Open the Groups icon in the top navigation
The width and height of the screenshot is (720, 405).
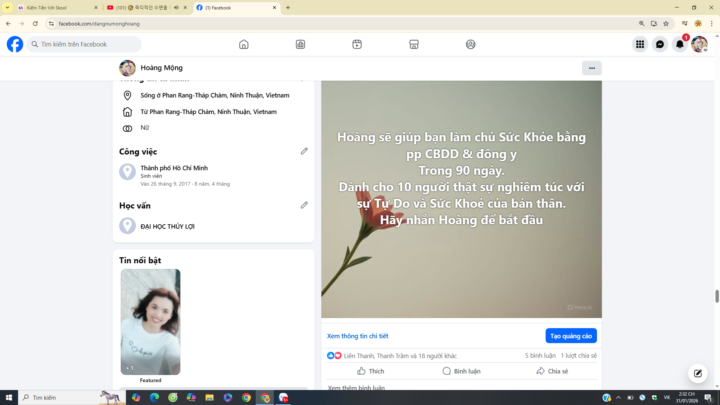click(x=471, y=45)
